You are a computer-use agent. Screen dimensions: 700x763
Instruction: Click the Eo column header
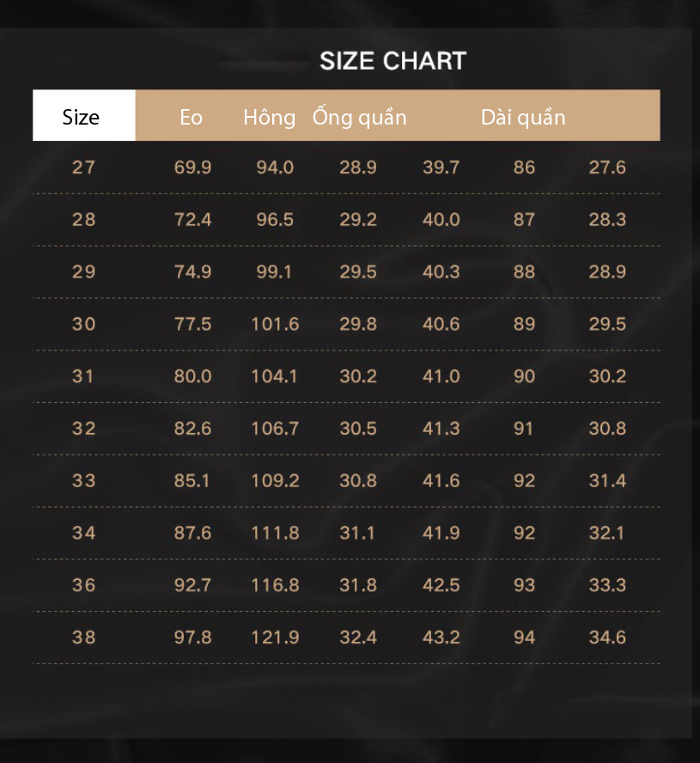pyautogui.click(x=192, y=117)
